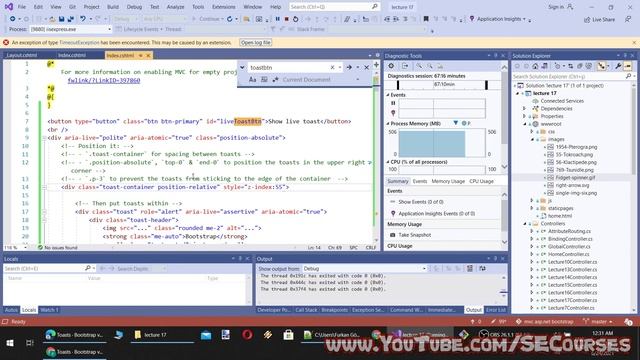Open the editor zoom level dropdown

pos(15,248)
